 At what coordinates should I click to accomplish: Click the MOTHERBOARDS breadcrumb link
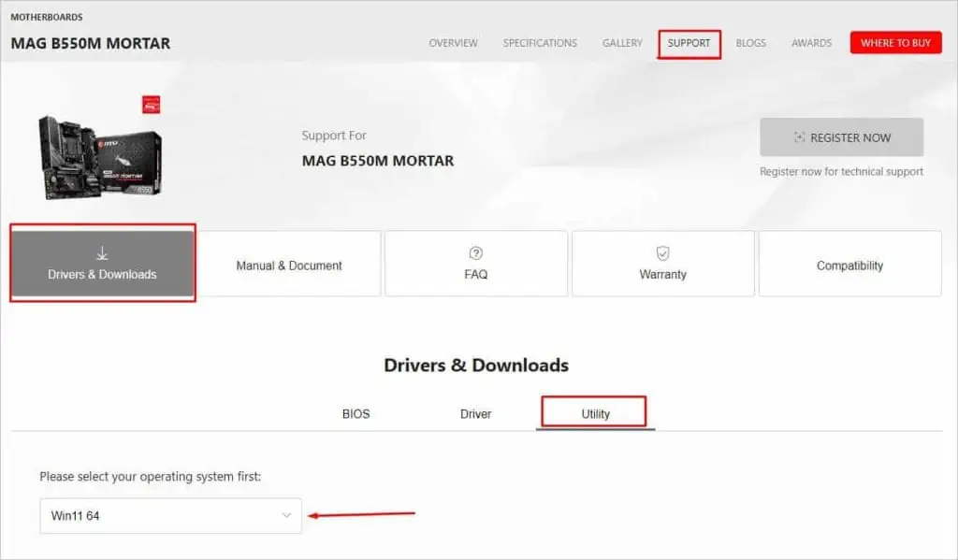(x=47, y=16)
